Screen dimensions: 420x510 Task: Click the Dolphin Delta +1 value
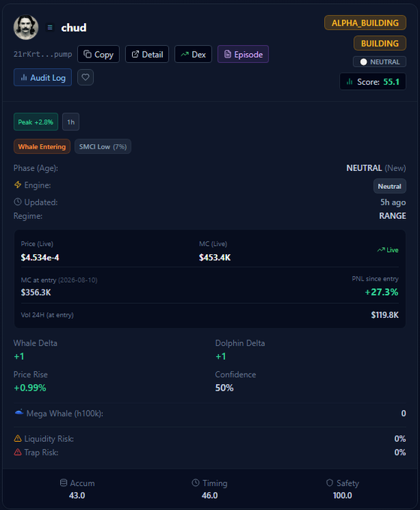(220, 356)
